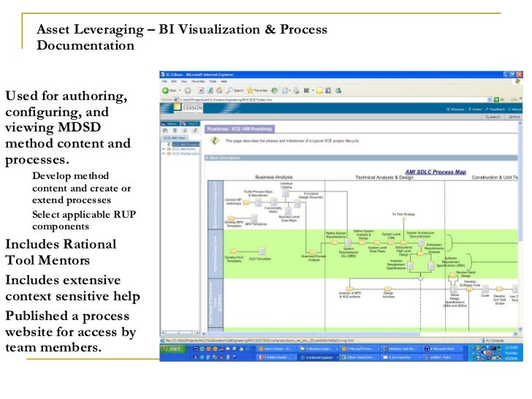Click the first icon of the tree toolbar
This screenshot has height=399, width=532.
165,131
